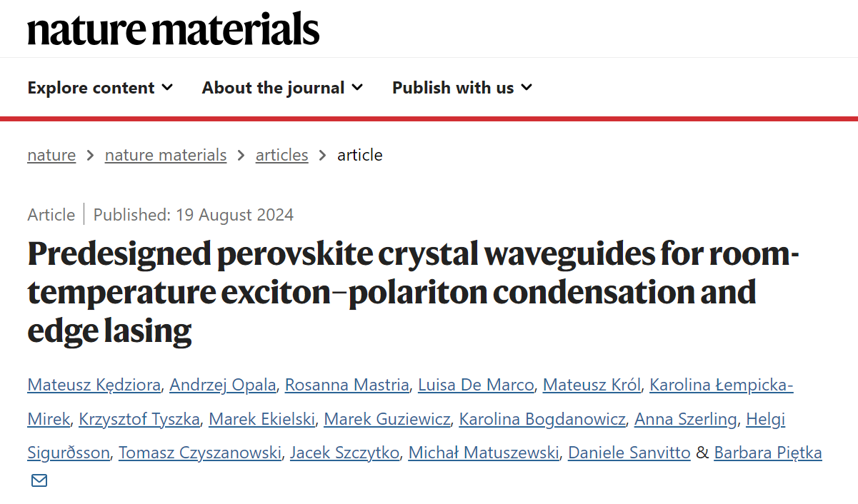Screen dimensions: 858x504
Task: Open Karolina Bogdanowicz author link
Action: tap(542, 419)
